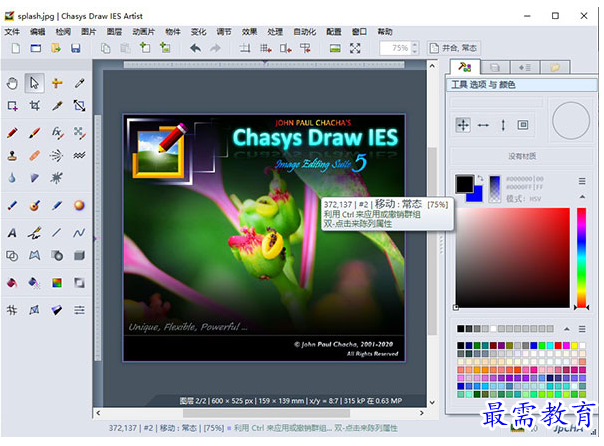Click the vertical scrollbar down arrow
This screenshot has height=446, width=604.
click(432, 402)
